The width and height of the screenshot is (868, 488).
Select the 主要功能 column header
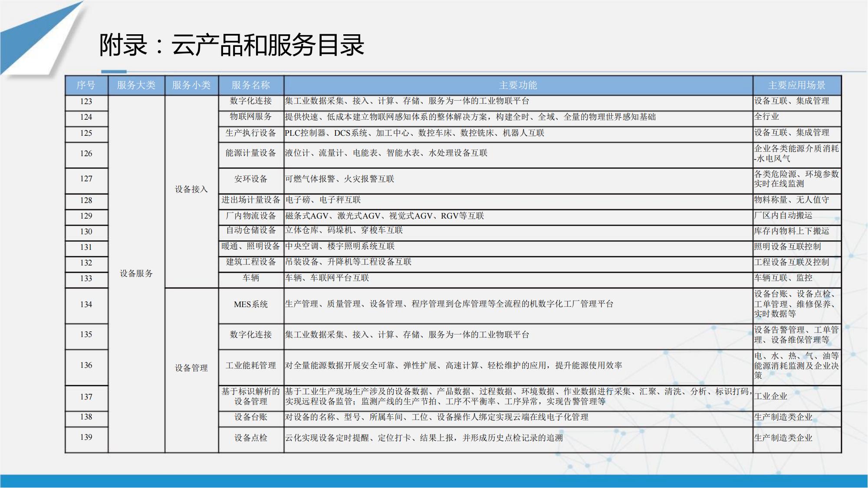pos(518,85)
